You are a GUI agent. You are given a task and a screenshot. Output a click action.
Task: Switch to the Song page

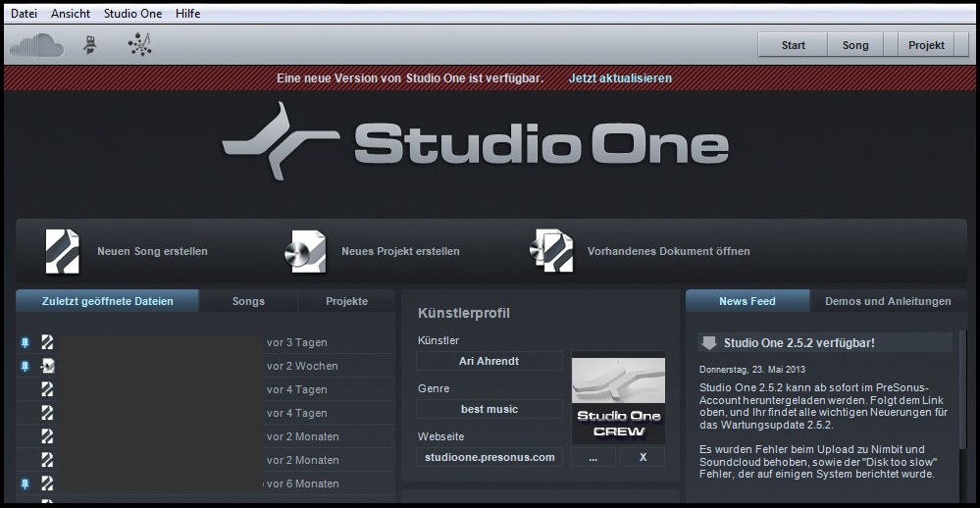click(x=855, y=45)
